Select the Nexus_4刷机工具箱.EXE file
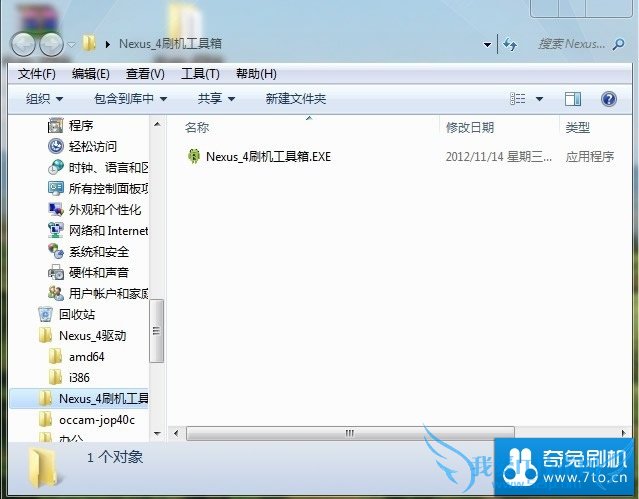Viewport: 639px width, 499px height. pos(268,157)
